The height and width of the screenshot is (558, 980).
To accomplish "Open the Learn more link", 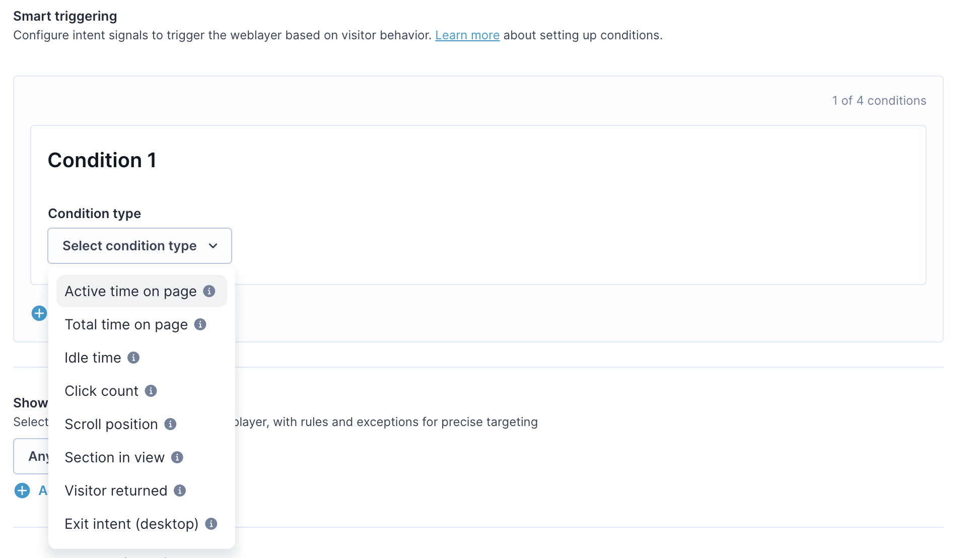I will [467, 35].
